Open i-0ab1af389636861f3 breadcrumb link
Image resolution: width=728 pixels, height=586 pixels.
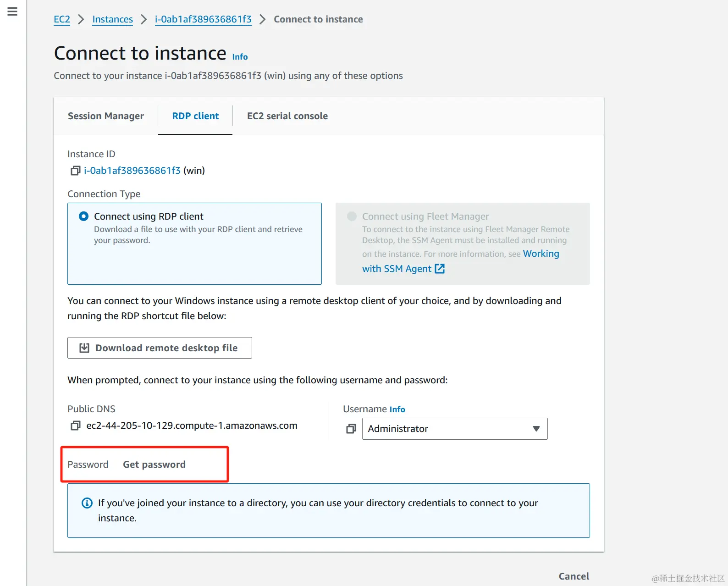(203, 19)
